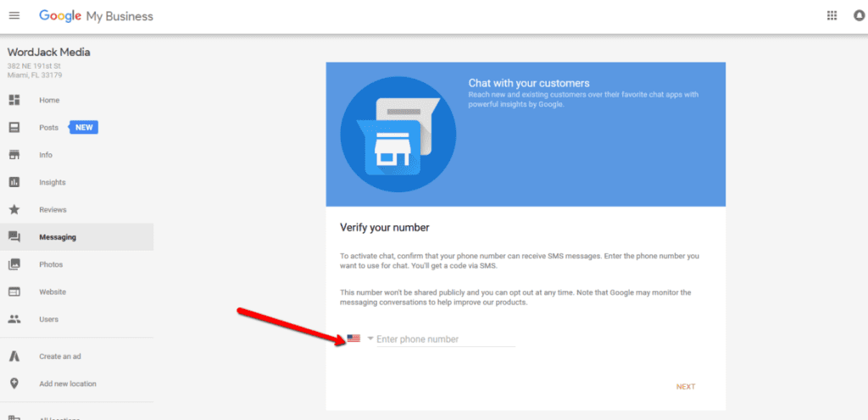Click the Verify your number heading

pyautogui.click(x=384, y=227)
